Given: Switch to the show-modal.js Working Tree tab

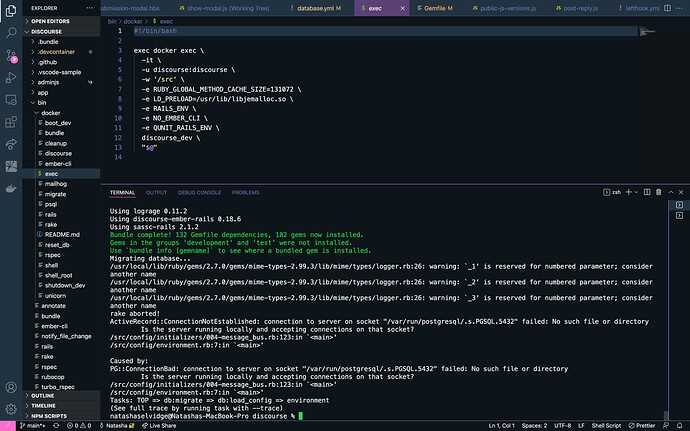Looking at the screenshot, I should click(224, 8).
